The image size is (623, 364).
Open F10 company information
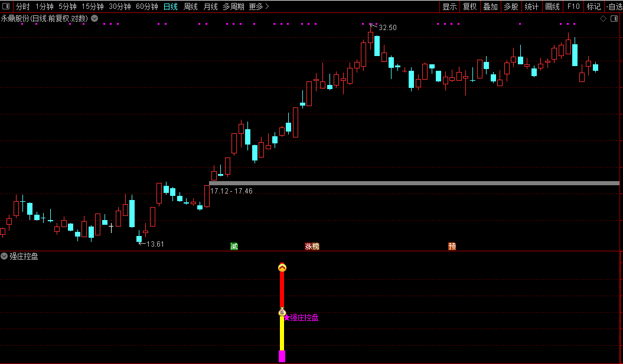[x=573, y=6]
